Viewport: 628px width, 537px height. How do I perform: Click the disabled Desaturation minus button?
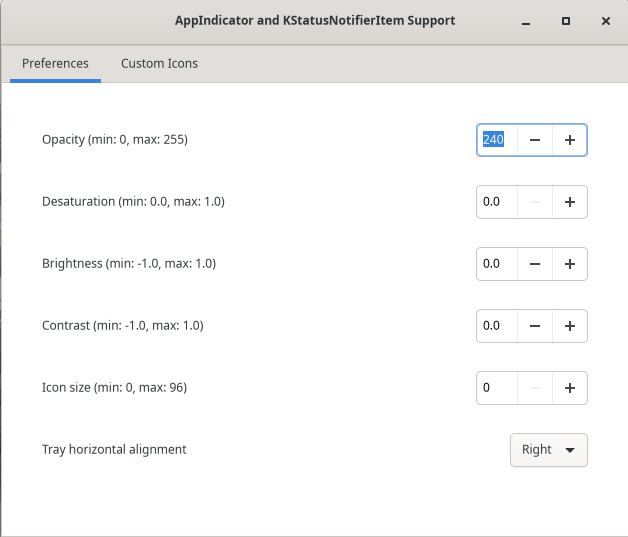pos(535,202)
